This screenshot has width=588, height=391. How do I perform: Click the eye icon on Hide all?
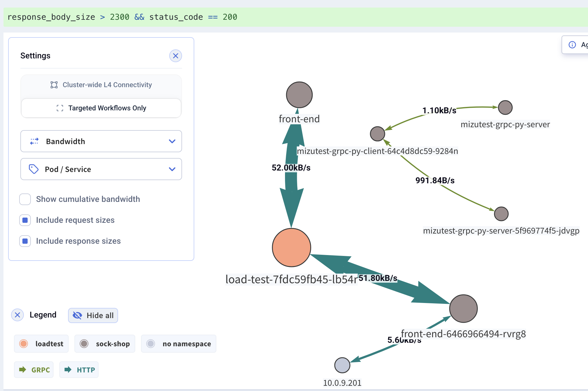77,315
